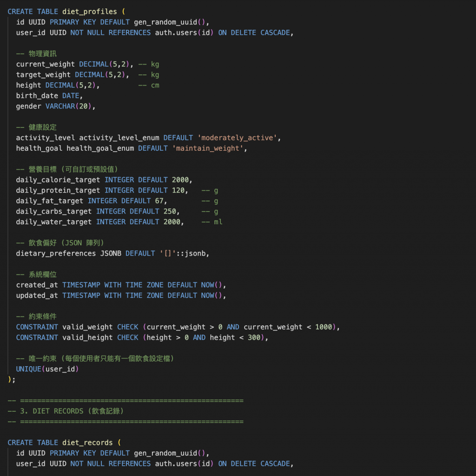The width and height of the screenshot is (476, 476).
Task: Click the valid_weight constraint name
Action: tap(87, 327)
